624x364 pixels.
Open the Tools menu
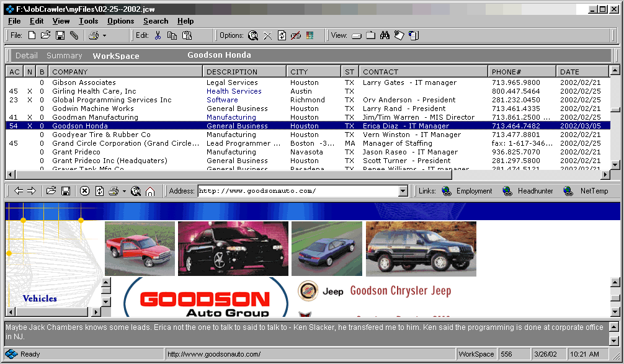coord(88,21)
